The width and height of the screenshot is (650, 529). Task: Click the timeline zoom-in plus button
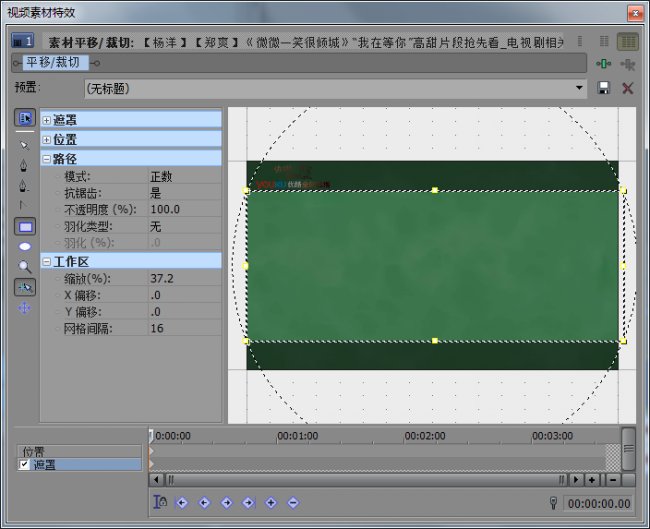[592, 480]
